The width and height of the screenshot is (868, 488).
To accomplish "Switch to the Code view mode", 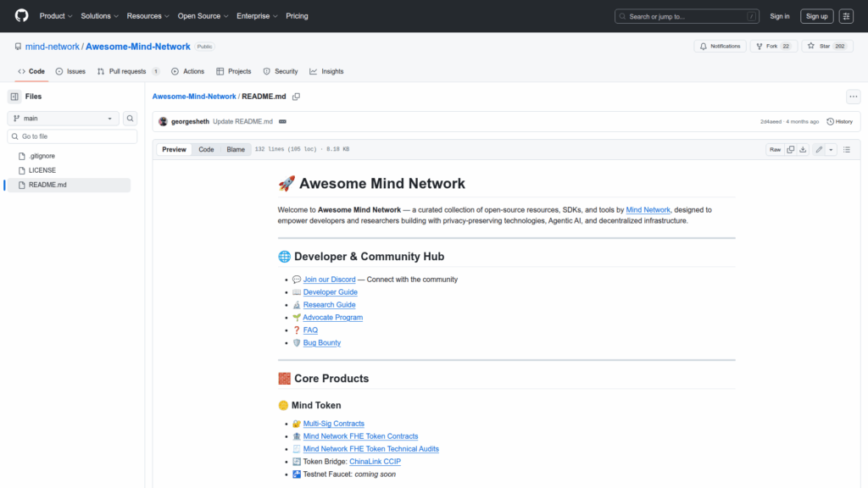I will pos(206,149).
